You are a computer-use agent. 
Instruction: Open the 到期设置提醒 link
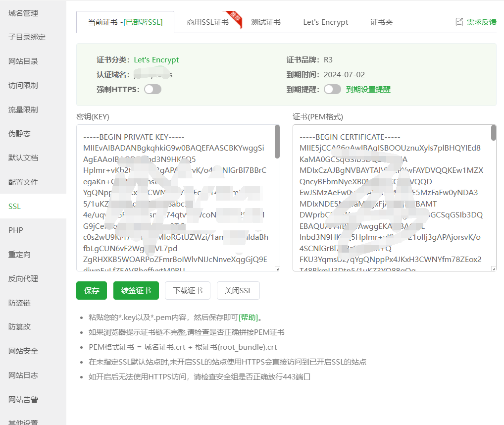(368, 90)
